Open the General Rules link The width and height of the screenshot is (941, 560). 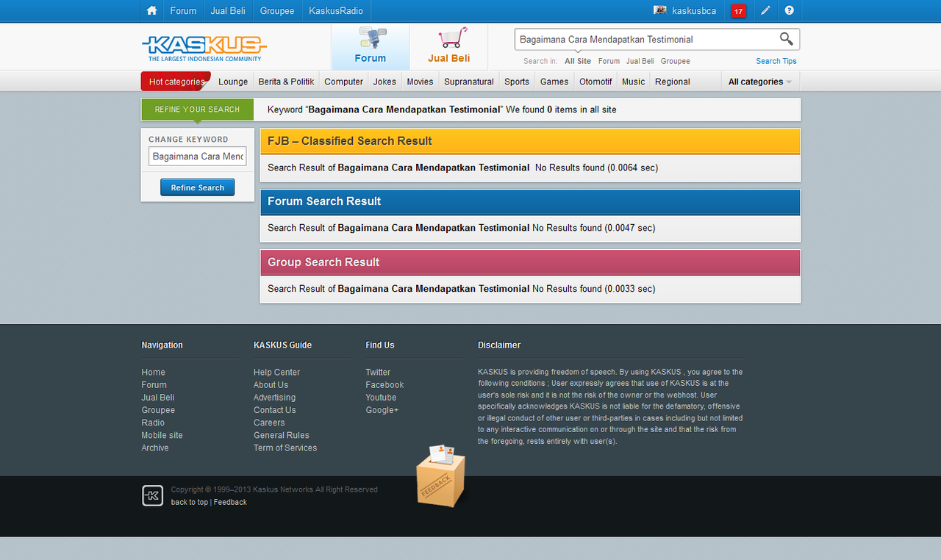[282, 435]
